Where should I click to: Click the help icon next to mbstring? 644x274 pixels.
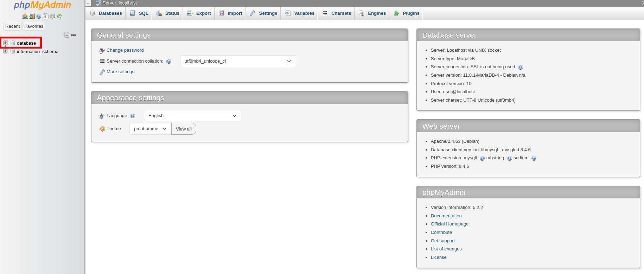[x=510, y=158]
